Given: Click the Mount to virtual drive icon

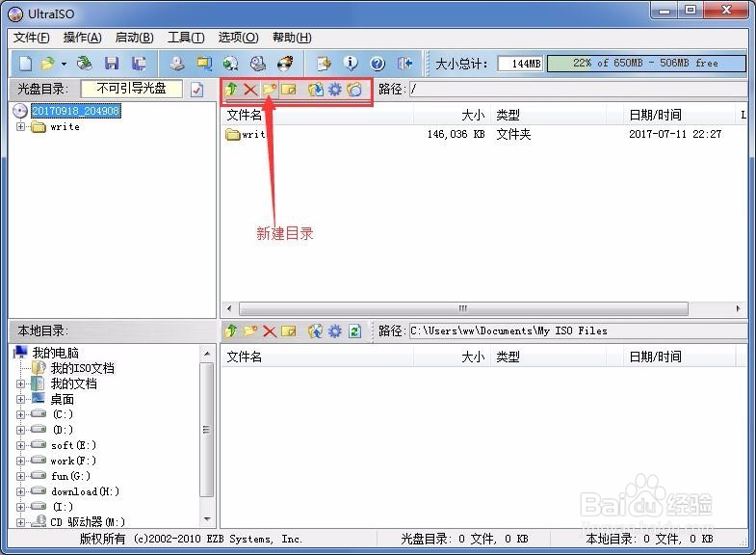Looking at the screenshot, I should tap(258, 64).
